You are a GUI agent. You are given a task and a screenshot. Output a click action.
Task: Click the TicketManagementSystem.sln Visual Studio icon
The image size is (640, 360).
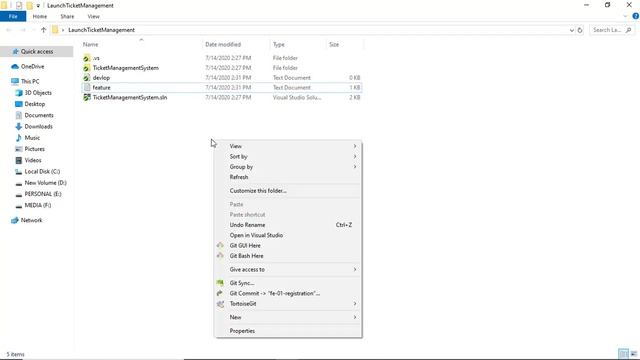click(87, 97)
